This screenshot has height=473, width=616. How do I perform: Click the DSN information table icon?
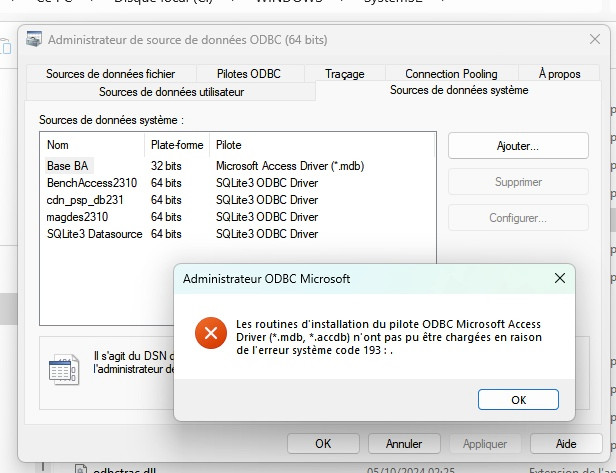pos(64,369)
